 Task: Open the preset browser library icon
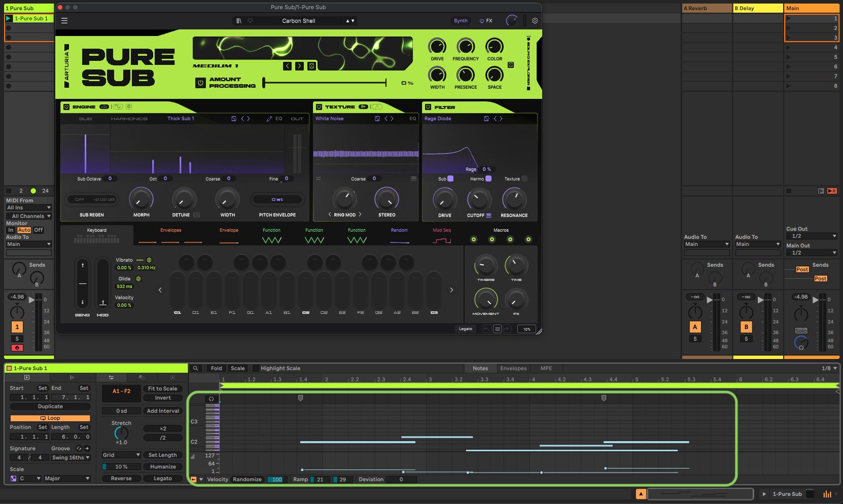coord(239,21)
